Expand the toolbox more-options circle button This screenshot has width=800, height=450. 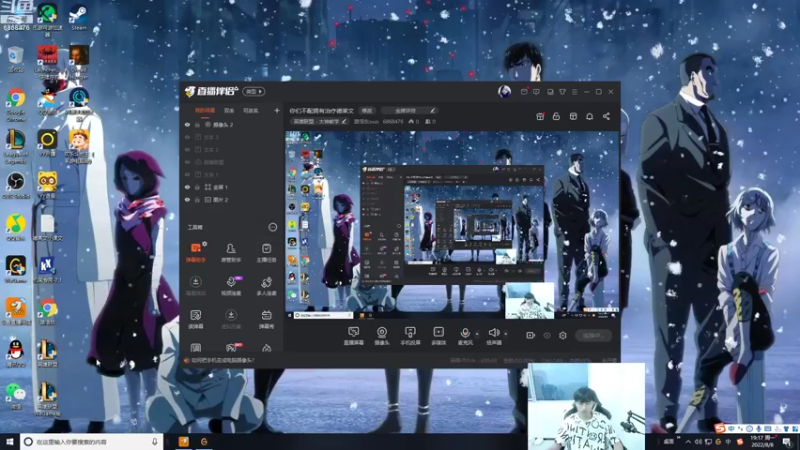[272, 227]
